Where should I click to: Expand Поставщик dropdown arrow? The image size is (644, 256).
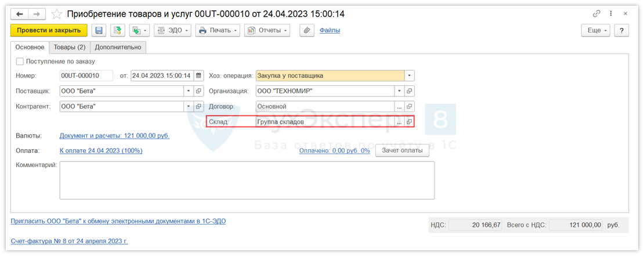click(x=189, y=91)
